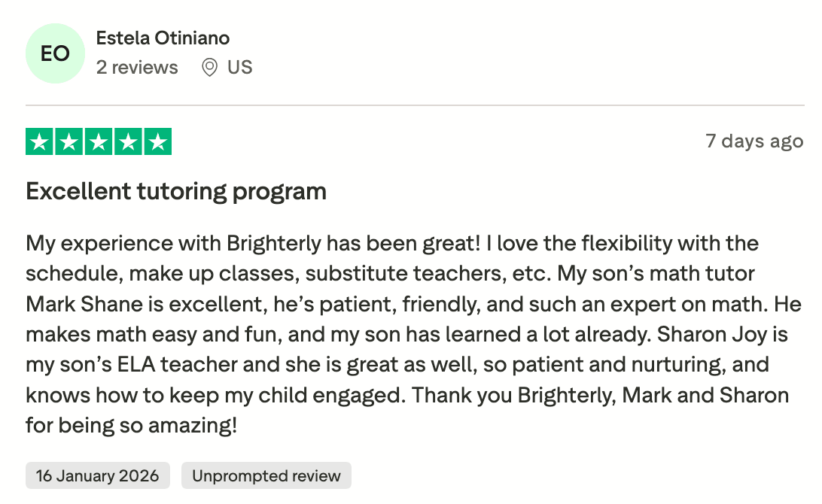822x504 pixels.
Task: Click the divider line under reviewer info
Action: [x=415, y=105]
